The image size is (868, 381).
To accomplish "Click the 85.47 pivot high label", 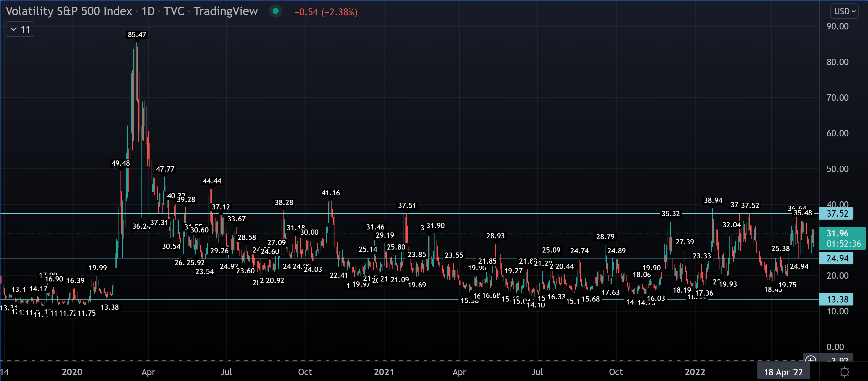I will 137,35.
